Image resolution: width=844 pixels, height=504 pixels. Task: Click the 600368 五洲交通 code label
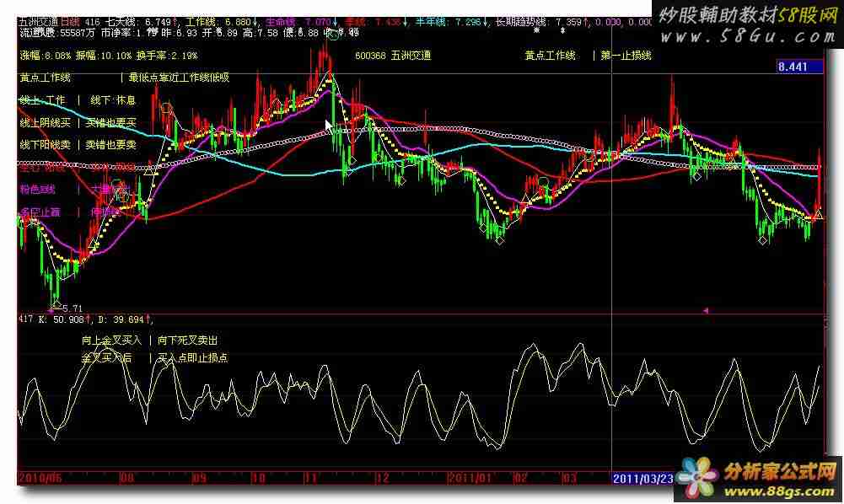click(x=393, y=56)
